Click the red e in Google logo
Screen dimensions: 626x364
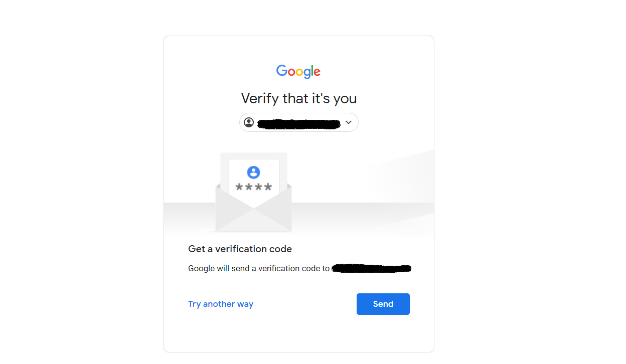click(x=317, y=73)
